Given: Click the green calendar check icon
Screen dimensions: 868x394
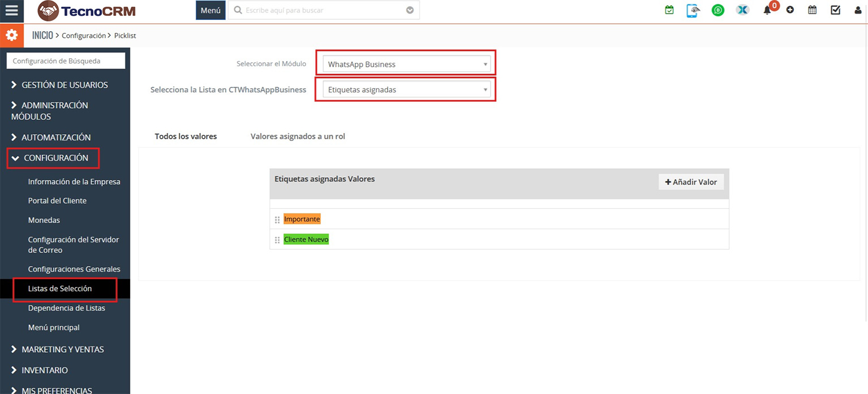Looking at the screenshot, I should coord(669,10).
